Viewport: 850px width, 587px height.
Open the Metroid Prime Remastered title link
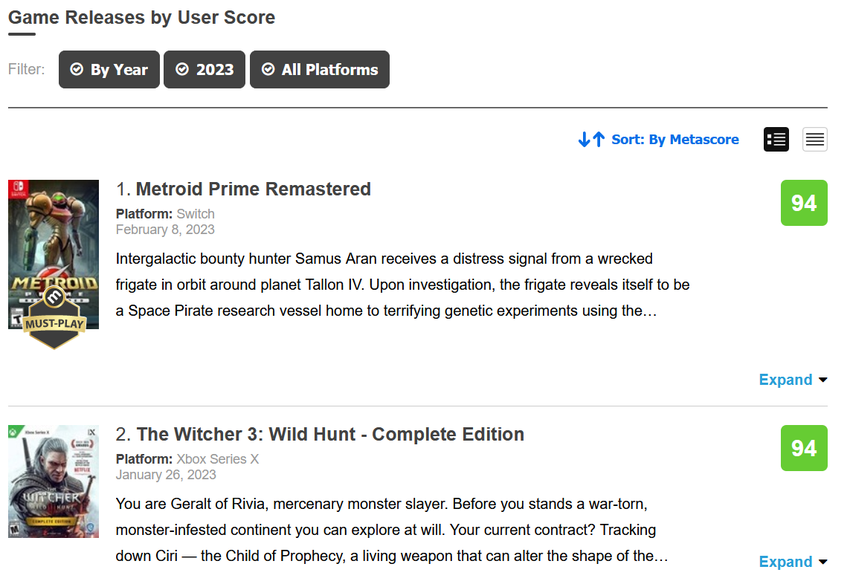pos(253,189)
